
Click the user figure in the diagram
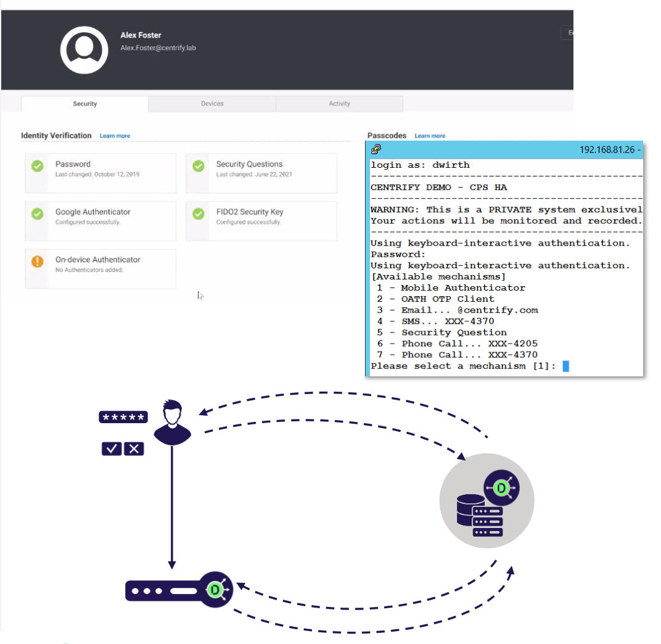(172, 422)
